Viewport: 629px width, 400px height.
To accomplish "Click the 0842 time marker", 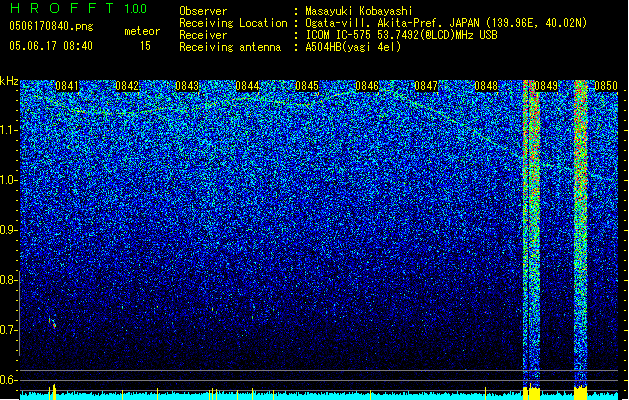I will tap(127, 86).
